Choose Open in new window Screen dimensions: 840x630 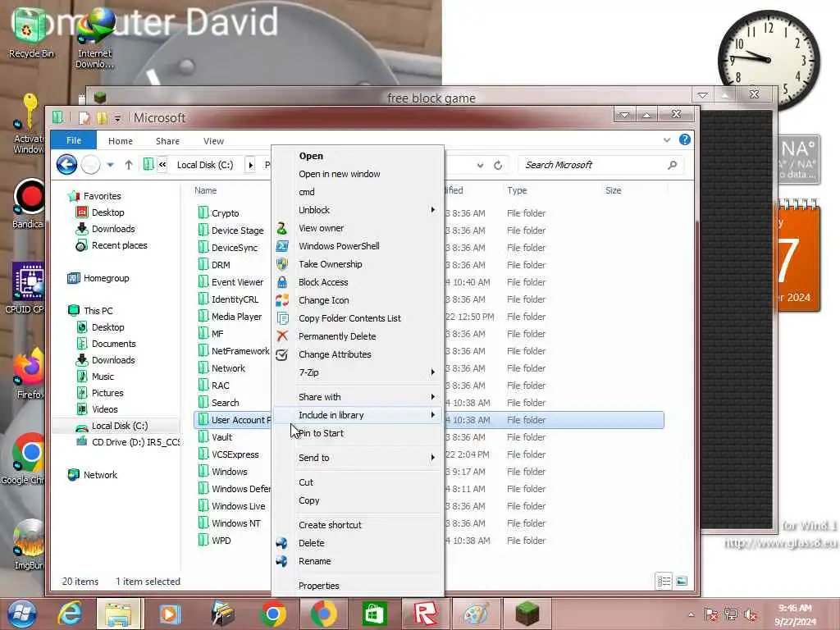339,174
